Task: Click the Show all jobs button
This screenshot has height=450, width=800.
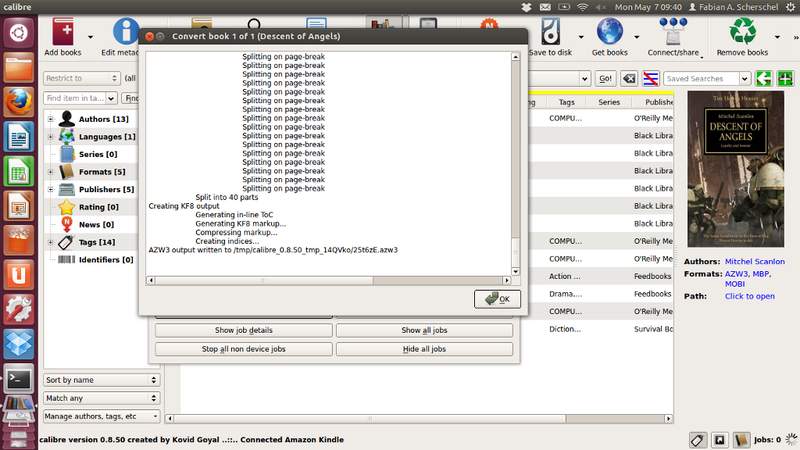Action: 424,331
